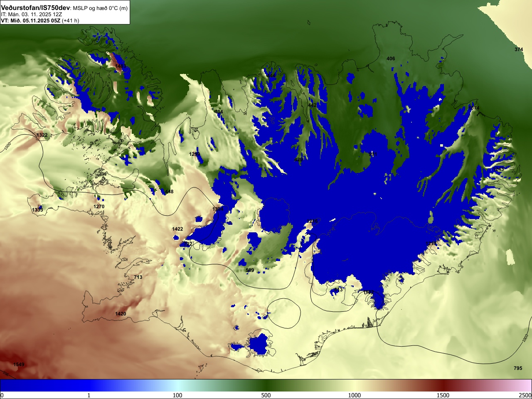Click the 1549 height value
Image resolution: width=532 pixels, height=399 pixels.
[x=19, y=365]
